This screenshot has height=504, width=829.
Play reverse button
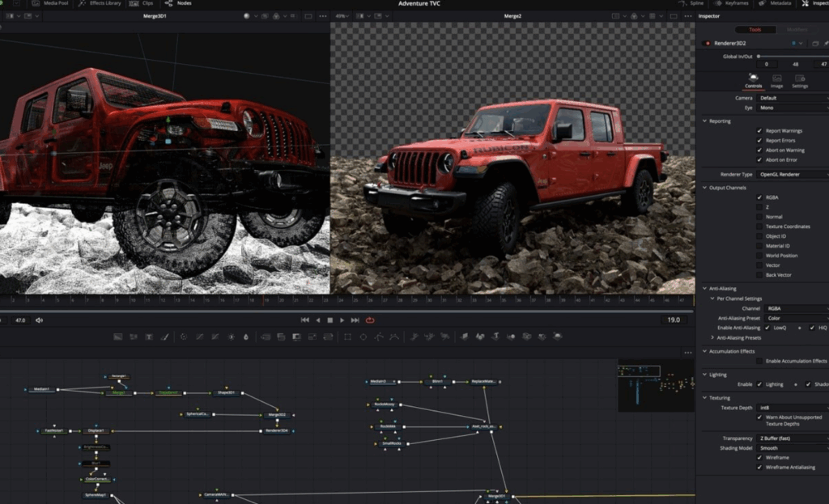point(317,320)
